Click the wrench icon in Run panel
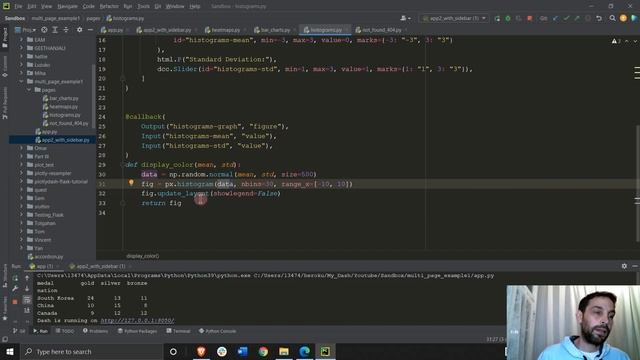 tap(15, 289)
